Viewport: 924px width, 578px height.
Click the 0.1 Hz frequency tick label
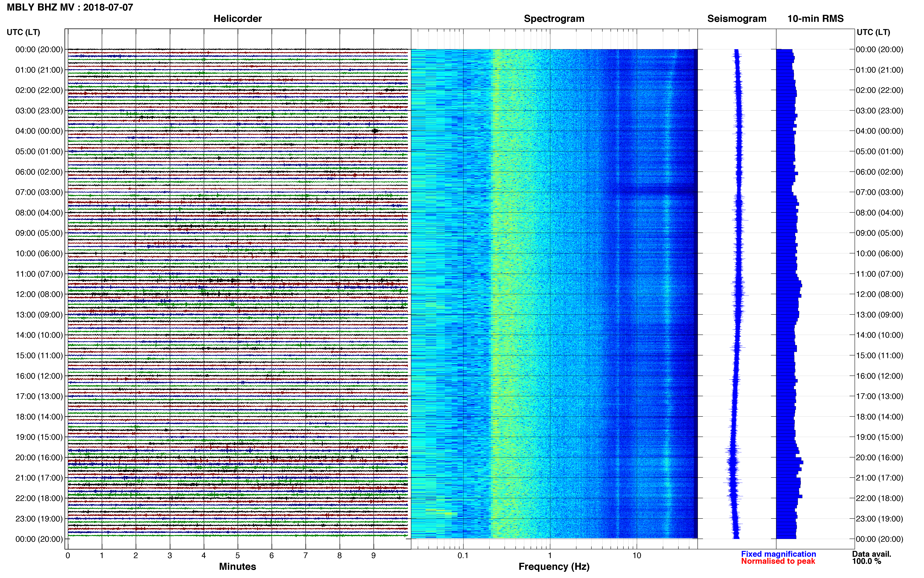click(463, 555)
